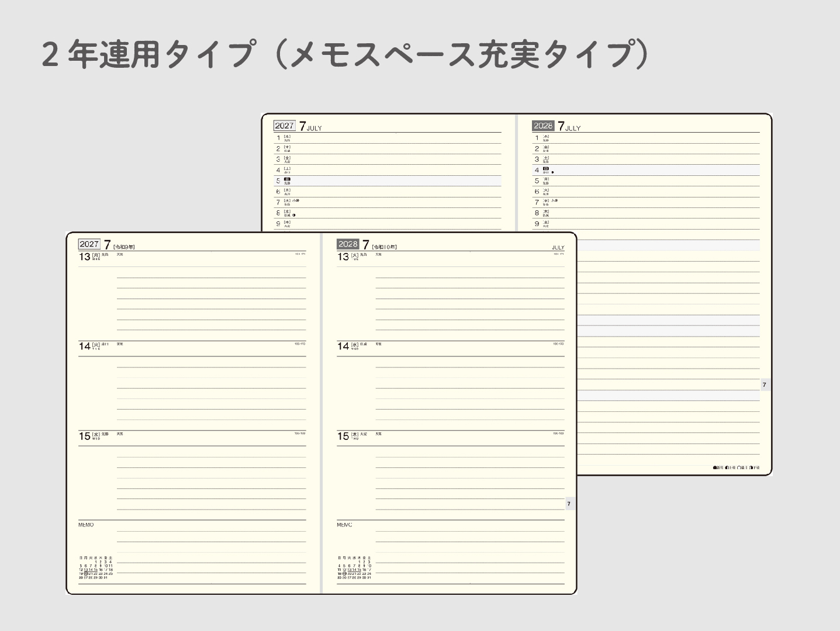Viewport: 840px width, 631px height.
Task: Click day 14 heading in 2027 page
Action: (85, 346)
